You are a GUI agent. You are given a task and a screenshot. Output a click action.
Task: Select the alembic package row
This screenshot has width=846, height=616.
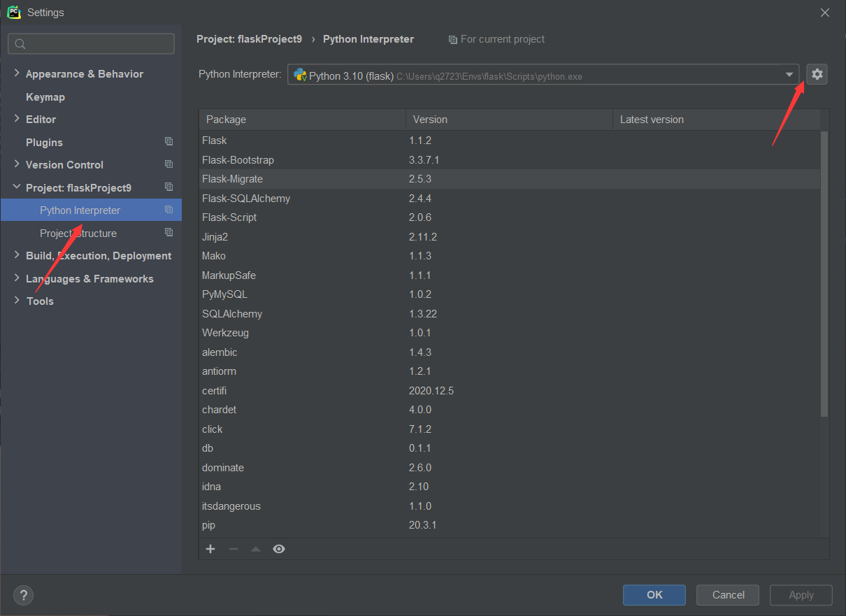click(x=509, y=352)
